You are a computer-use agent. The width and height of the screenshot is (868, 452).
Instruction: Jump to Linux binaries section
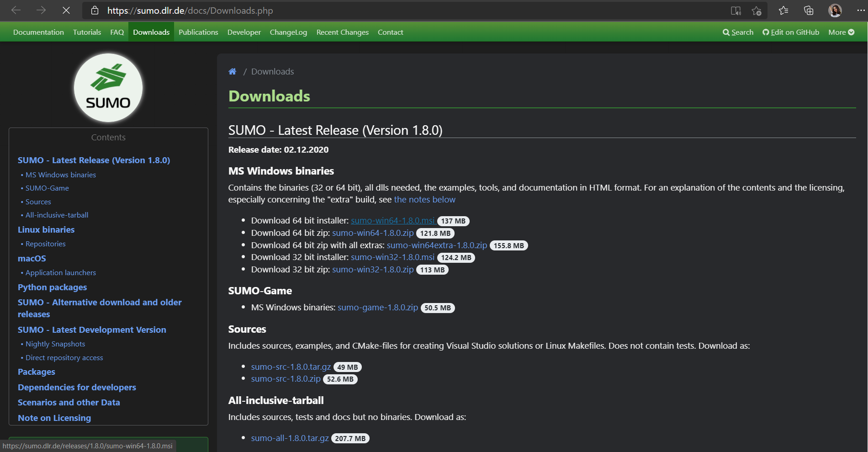(x=46, y=230)
